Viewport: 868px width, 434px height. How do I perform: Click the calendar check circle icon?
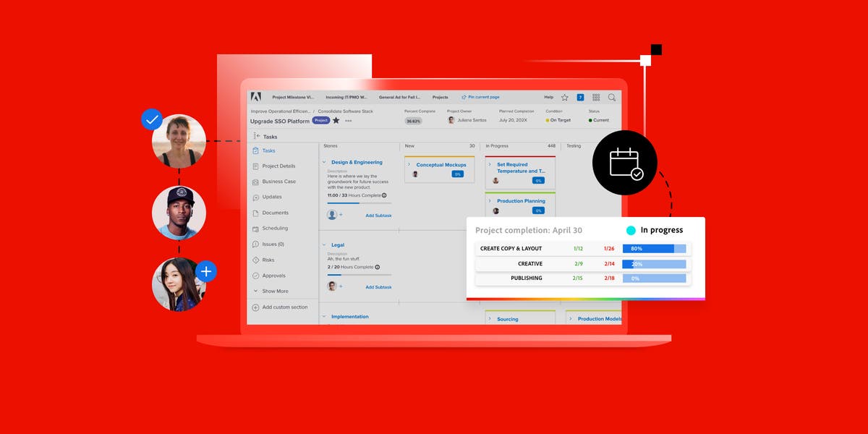pyautogui.click(x=625, y=163)
